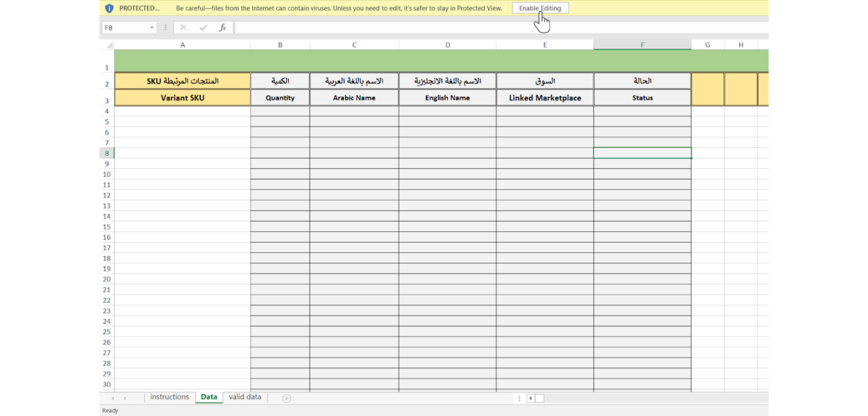This screenshot has height=416, width=868.
Task: Switch to the valid data sheet tab
Action: 245,397
